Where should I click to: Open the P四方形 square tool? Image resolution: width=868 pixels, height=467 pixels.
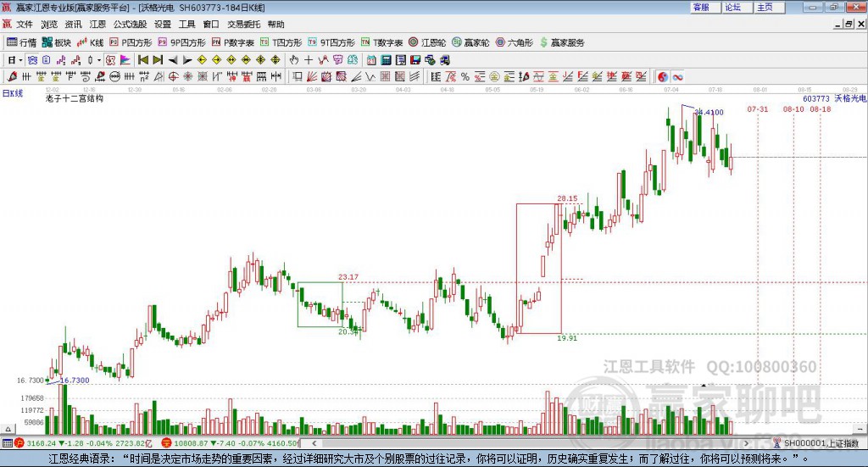(131, 42)
